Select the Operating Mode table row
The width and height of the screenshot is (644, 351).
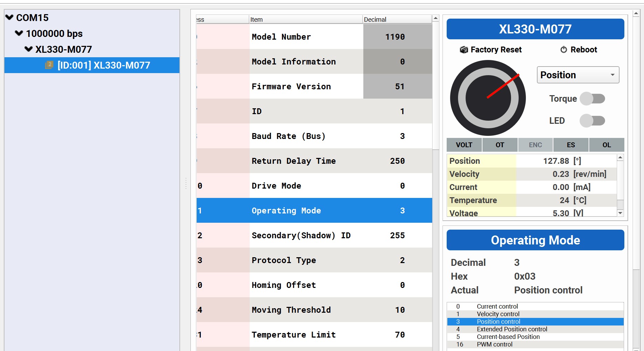(314, 210)
